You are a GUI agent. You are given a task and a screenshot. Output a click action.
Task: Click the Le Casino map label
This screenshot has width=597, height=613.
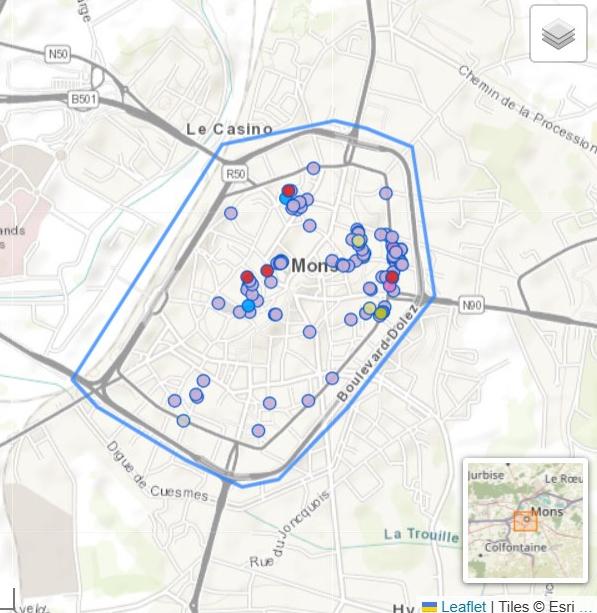(x=229, y=129)
